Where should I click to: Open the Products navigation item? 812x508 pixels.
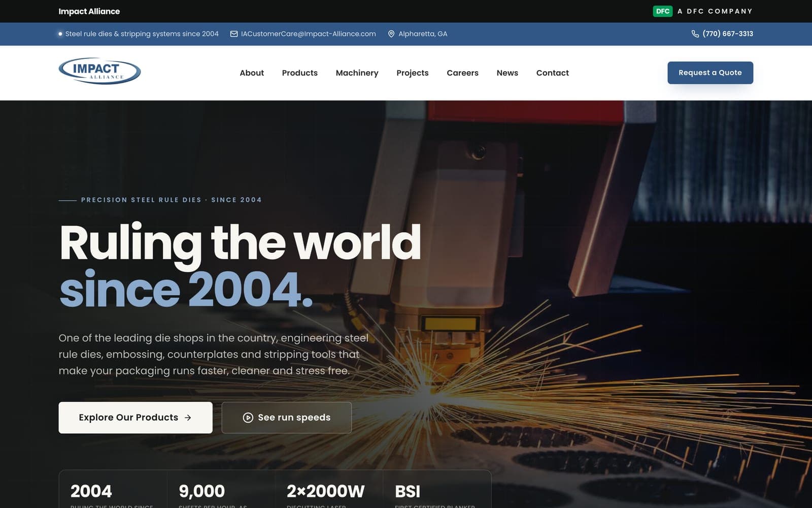pyautogui.click(x=299, y=73)
